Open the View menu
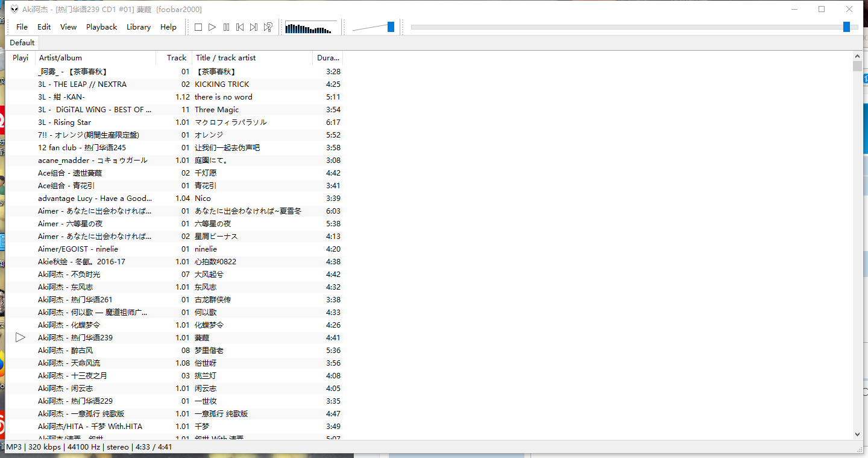Image resolution: width=868 pixels, height=458 pixels. tap(68, 27)
